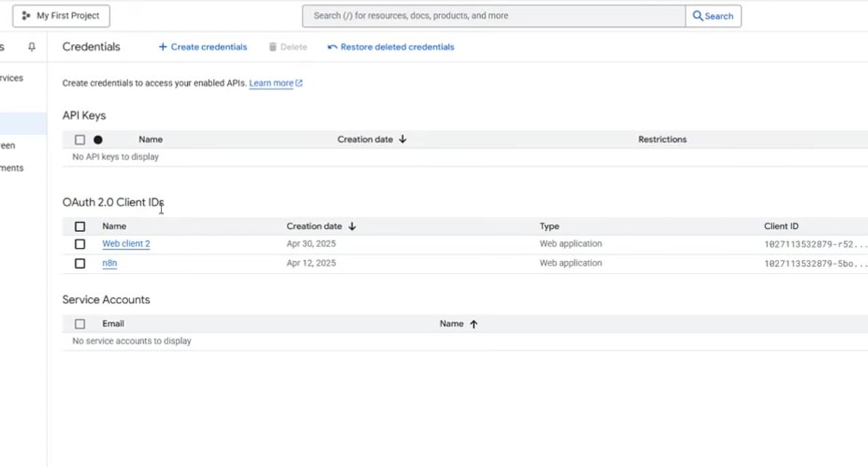Screen dimensions: 868x467
Task: Open the Web client 2 credential
Action: click(x=126, y=244)
